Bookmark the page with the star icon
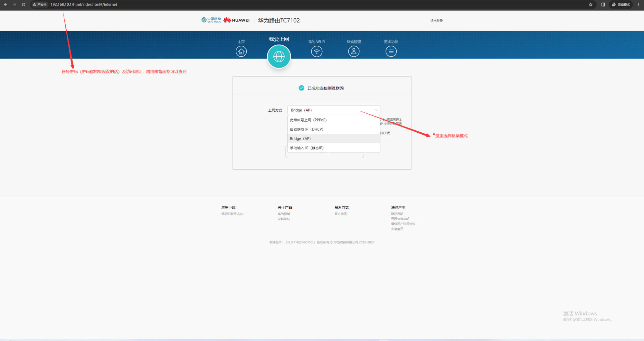The width and height of the screenshot is (644, 341). pos(591,5)
